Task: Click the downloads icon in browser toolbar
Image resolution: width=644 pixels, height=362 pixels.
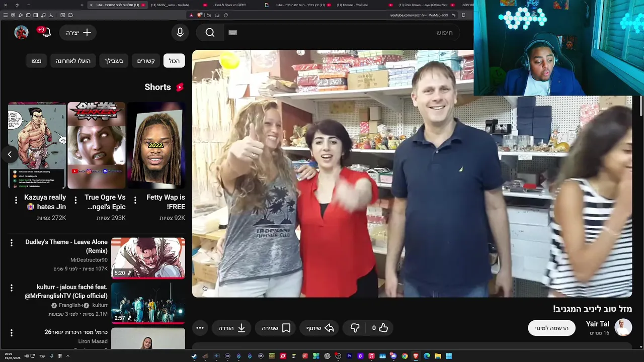Action: (x=51, y=15)
